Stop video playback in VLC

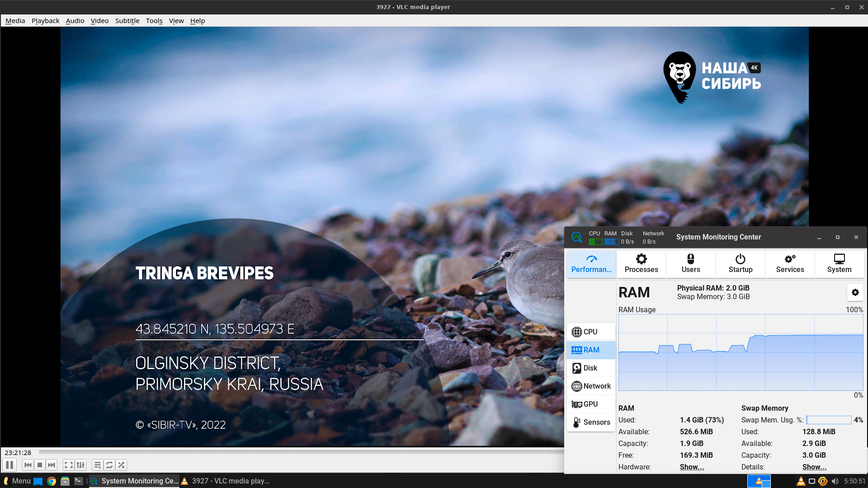(40, 465)
